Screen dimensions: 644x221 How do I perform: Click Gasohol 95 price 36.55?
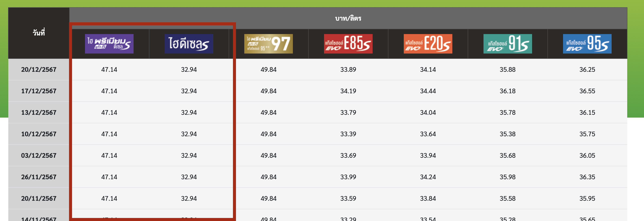(x=587, y=91)
